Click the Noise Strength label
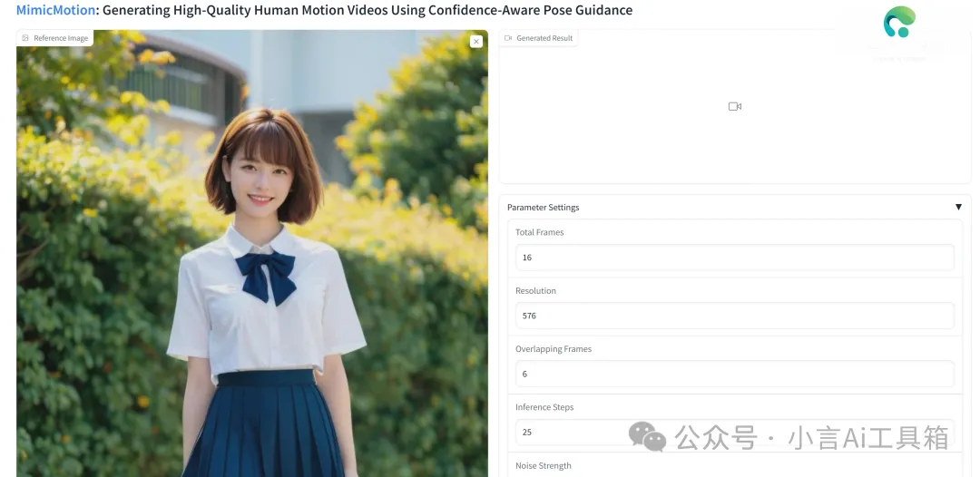The image size is (980, 477). click(x=544, y=466)
